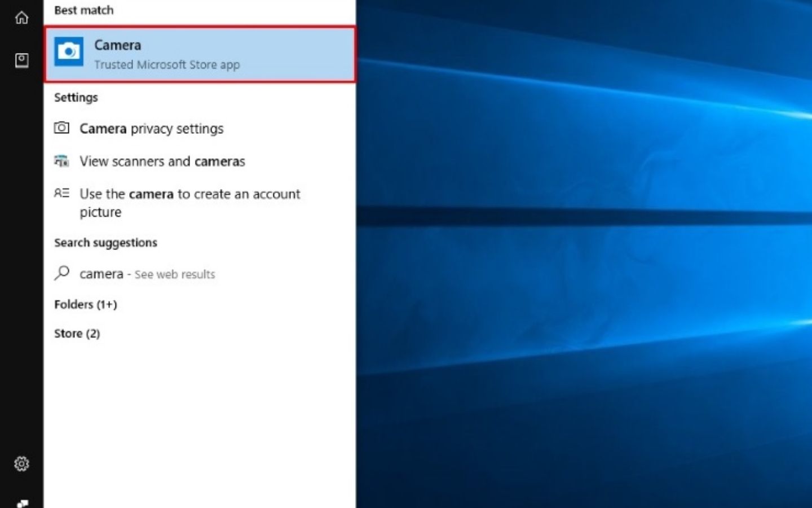Viewport: 812px width, 508px height.
Task: Click the scanners and cameras icon
Action: pos(61,161)
